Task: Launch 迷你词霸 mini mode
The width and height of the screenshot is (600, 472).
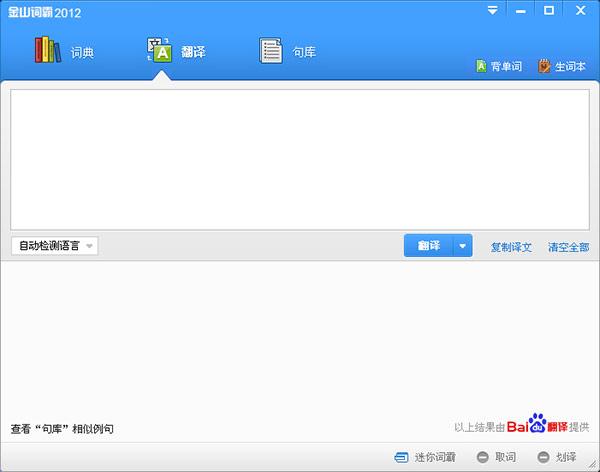Action: 425,457
